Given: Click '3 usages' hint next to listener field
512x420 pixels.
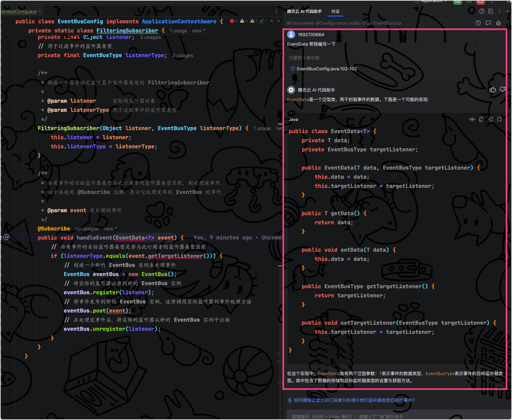Looking at the screenshot, I should [x=150, y=37].
